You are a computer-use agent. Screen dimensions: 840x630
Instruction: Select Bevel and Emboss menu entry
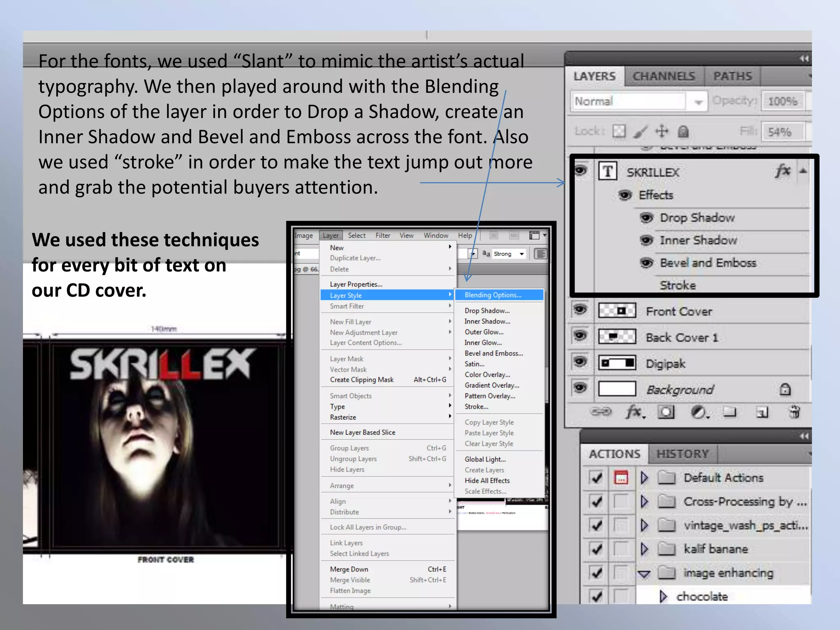pyautogui.click(x=493, y=353)
